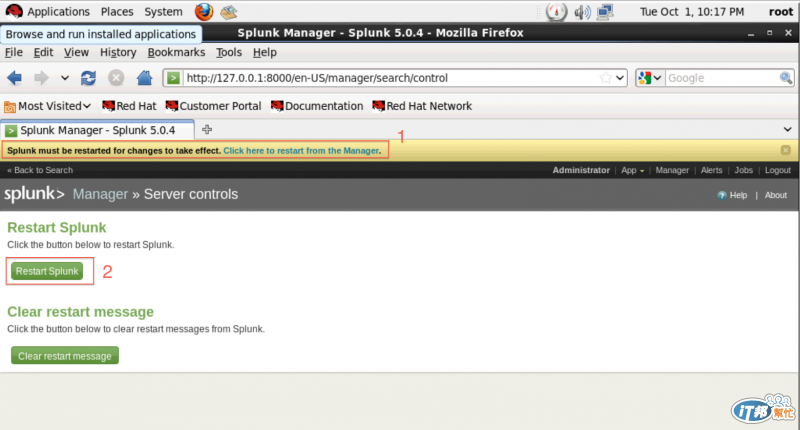The width and height of the screenshot is (800, 430).
Task: Click the date and time clock
Action: pos(692,12)
